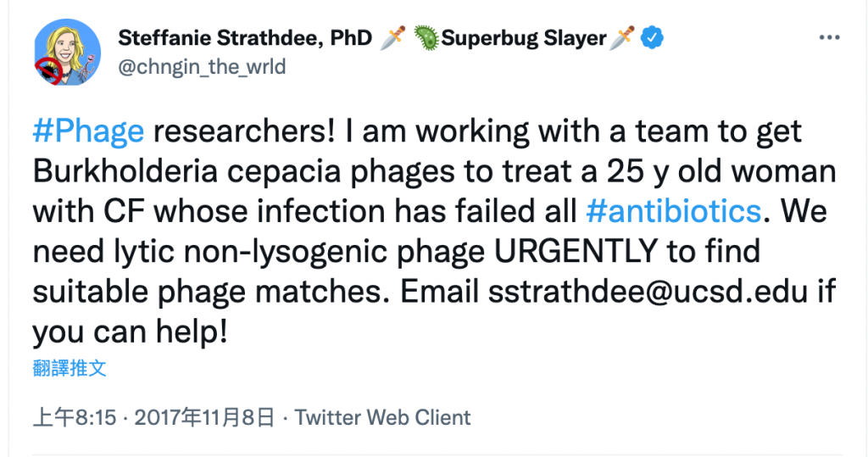Image resolution: width=868 pixels, height=457 pixels.
Task: Click the green microbe emoji
Action: pyautogui.click(x=425, y=38)
